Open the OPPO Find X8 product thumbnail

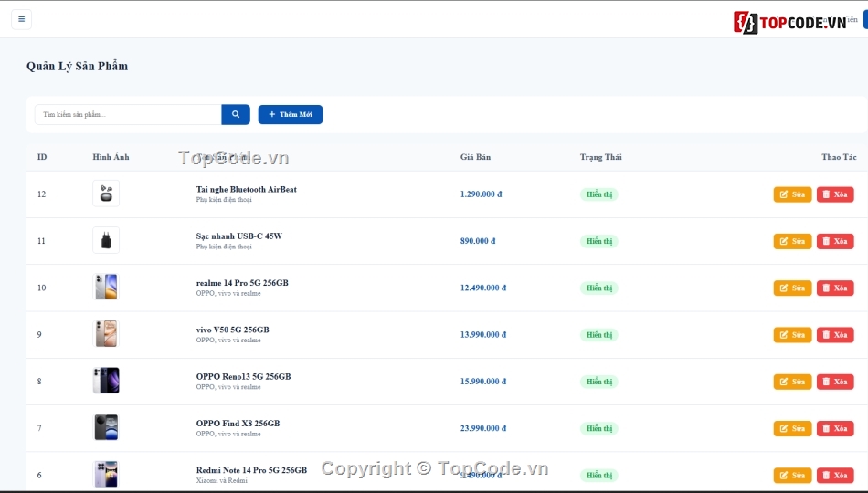[x=106, y=427]
